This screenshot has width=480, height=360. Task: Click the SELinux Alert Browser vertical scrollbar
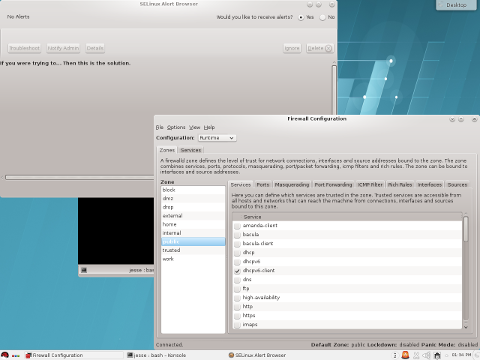click(334, 90)
